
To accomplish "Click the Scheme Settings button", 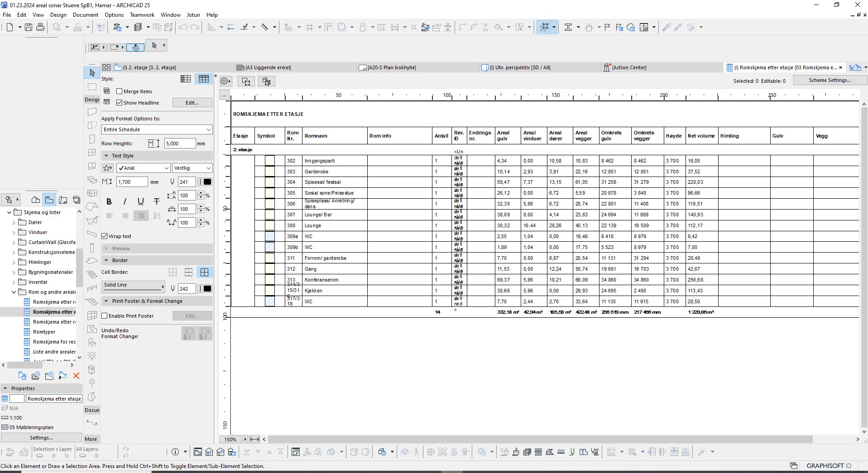I will 830,80.
